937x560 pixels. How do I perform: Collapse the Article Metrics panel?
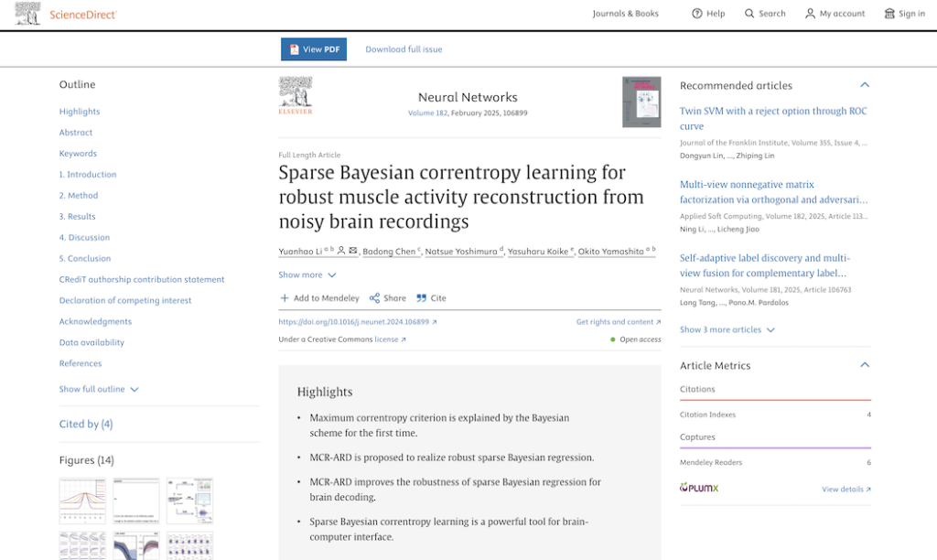pos(865,365)
